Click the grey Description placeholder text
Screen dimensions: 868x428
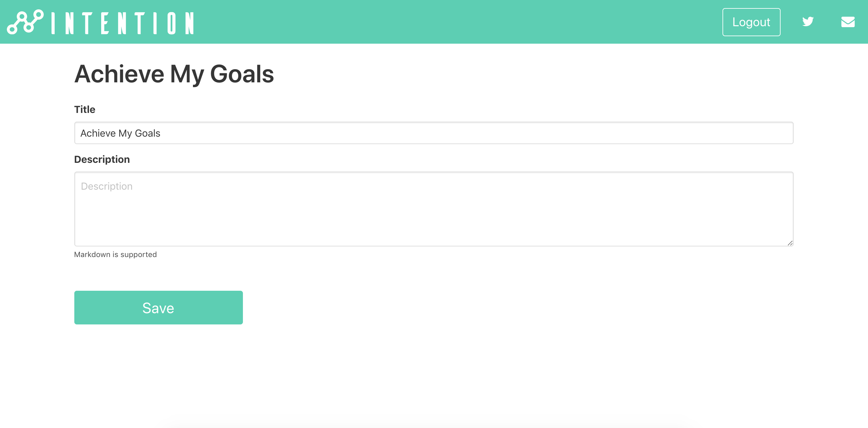pos(106,186)
